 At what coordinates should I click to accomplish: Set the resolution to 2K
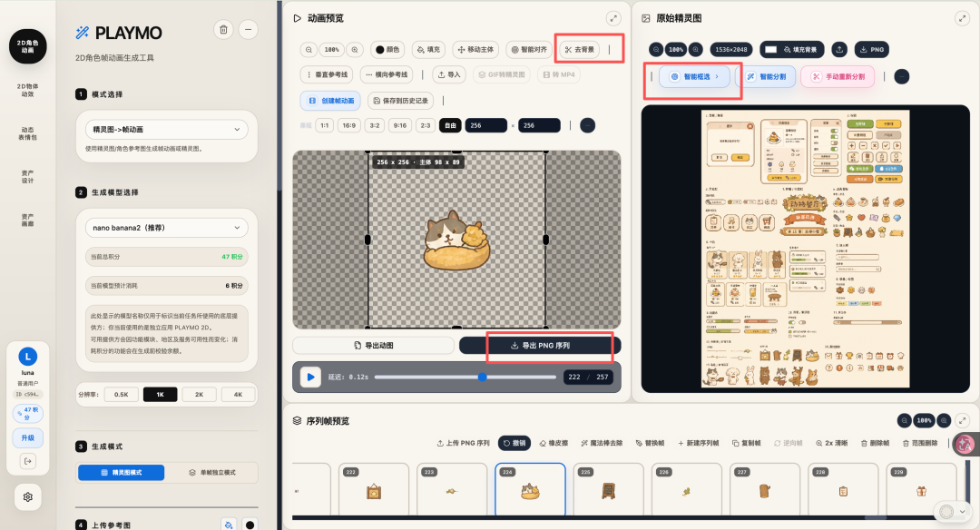pos(199,395)
